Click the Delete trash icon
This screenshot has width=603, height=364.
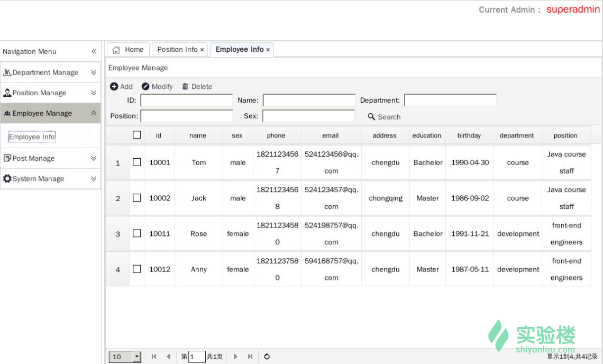pos(185,86)
